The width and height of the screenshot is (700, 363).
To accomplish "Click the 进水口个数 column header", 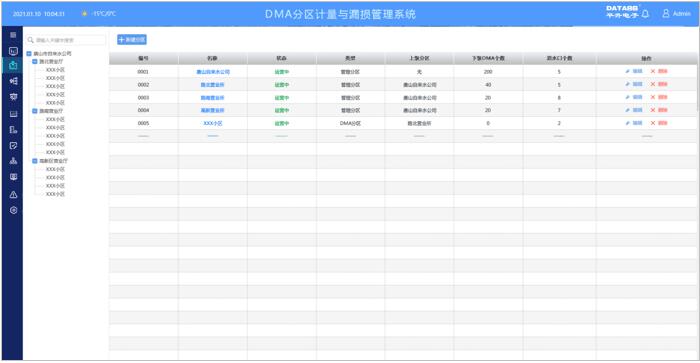I will pyautogui.click(x=559, y=58).
